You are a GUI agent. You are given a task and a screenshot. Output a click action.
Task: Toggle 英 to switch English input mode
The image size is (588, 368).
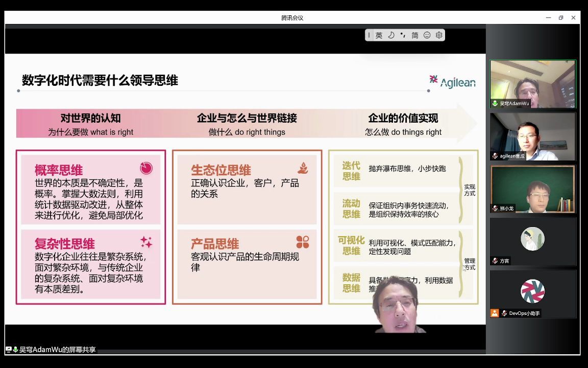pyautogui.click(x=379, y=35)
